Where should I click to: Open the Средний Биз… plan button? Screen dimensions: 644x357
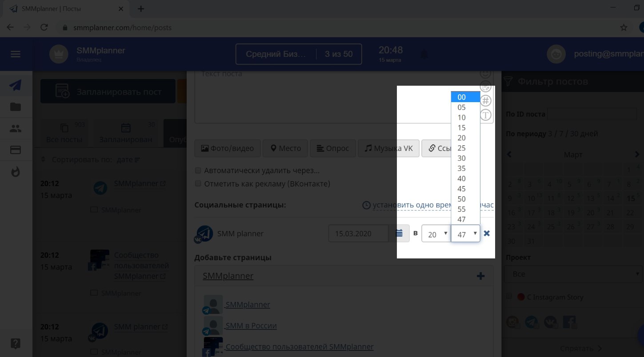pos(299,54)
